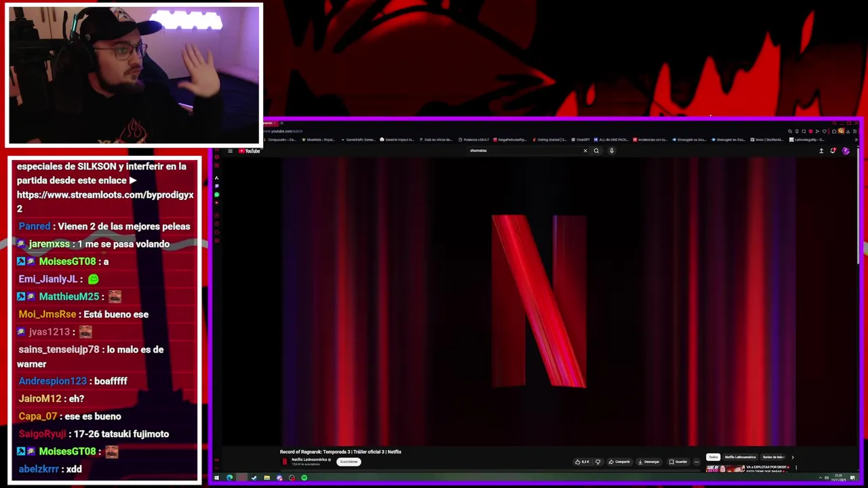
Task: Subscribe to Netflix Latinoamérica with Suscribirme
Action: click(349, 462)
